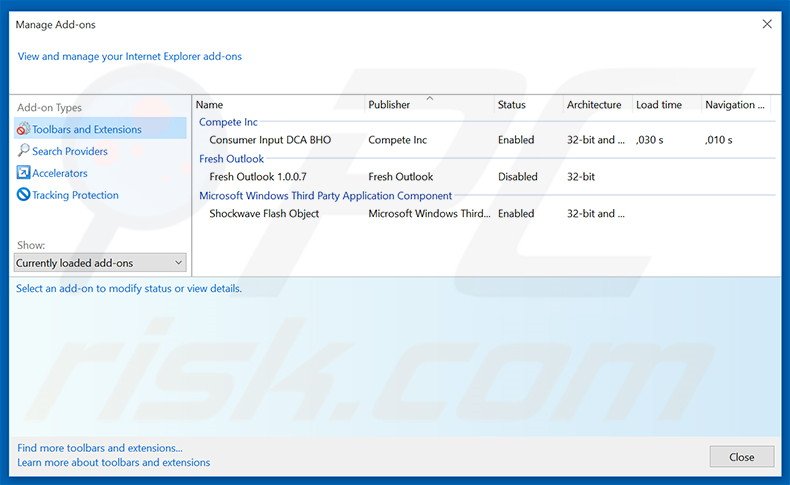This screenshot has width=790, height=485.
Task: Click the Tracking Protection blocked-circle icon
Action: [23, 194]
